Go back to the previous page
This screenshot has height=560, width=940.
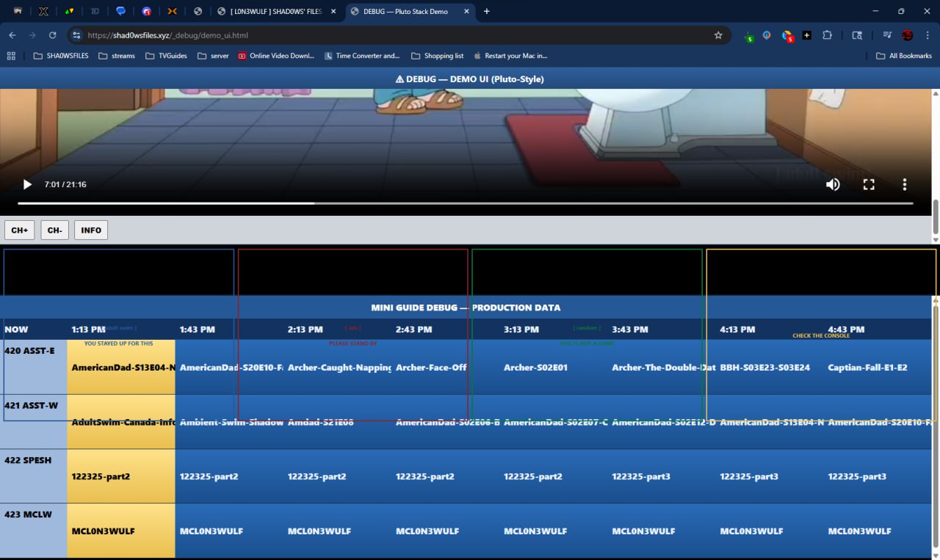tap(12, 35)
